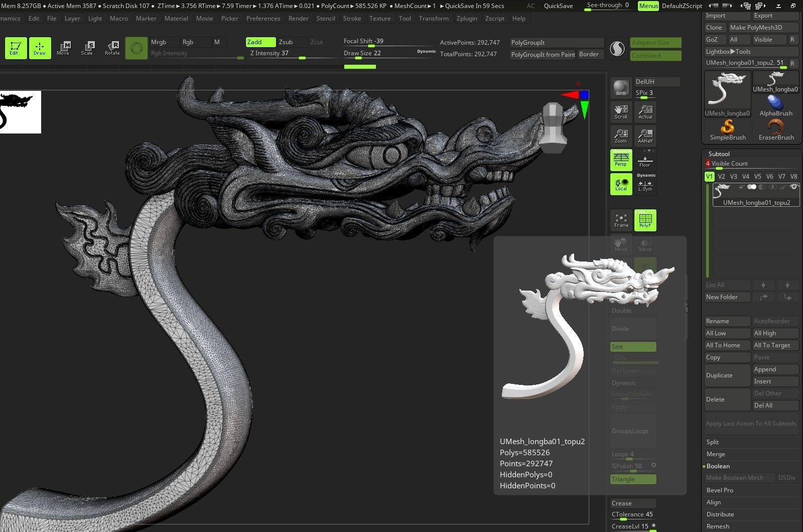The height and width of the screenshot is (532, 803).
Task: Click the AlphaBrush tool thumbnail
Action: click(776, 105)
